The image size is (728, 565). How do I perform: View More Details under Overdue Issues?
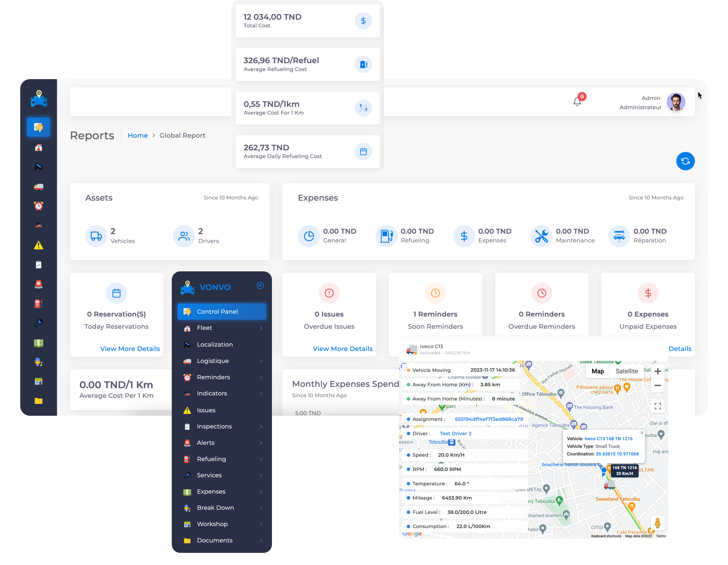click(x=343, y=349)
